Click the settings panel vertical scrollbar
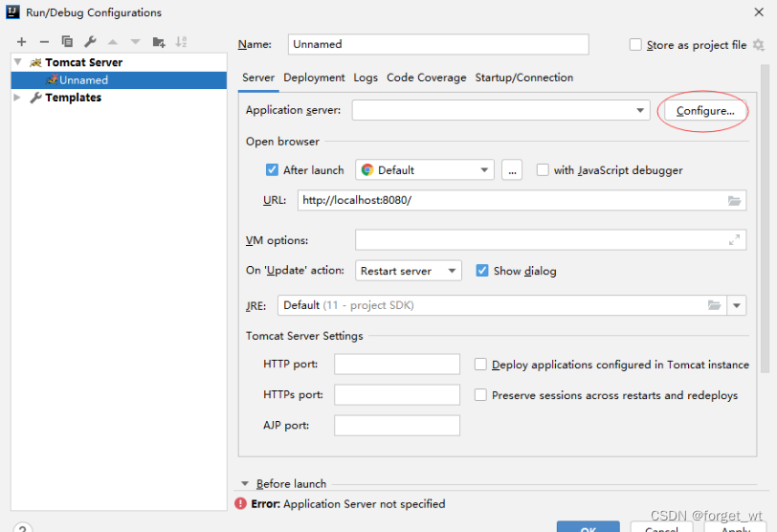The height and width of the screenshot is (532, 777). pyautogui.click(x=765, y=218)
